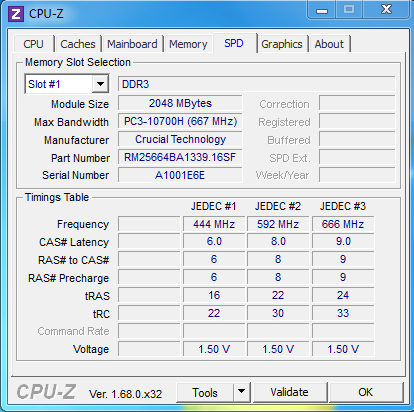Screen dimensions: 414x412
Task: Click the JEDEC #2 tRAS value 22
Action: (x=278, y=295)
